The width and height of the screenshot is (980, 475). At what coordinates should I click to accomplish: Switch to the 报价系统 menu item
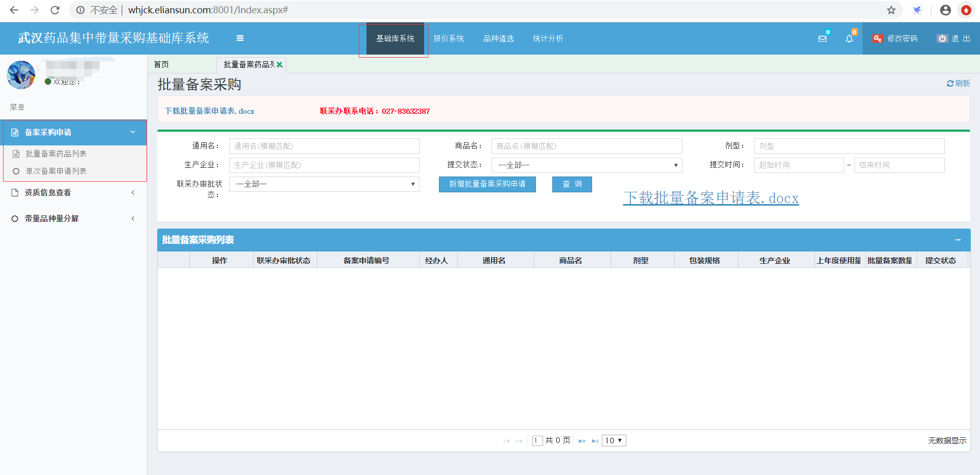click(449, 38)
